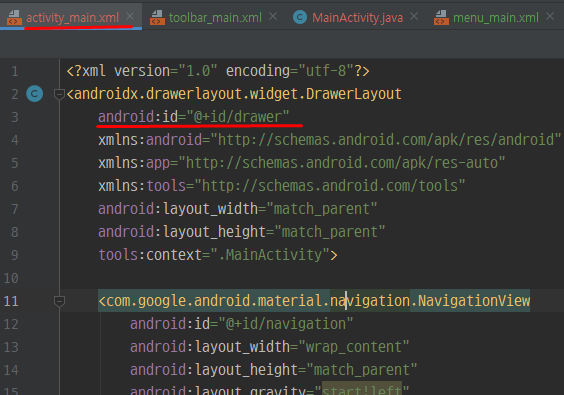Click the androidx.drawerlayout.widget.DrawerLayout tag
Screen dimensions: 564x395
pyautogui.click(x=234, y=94)
